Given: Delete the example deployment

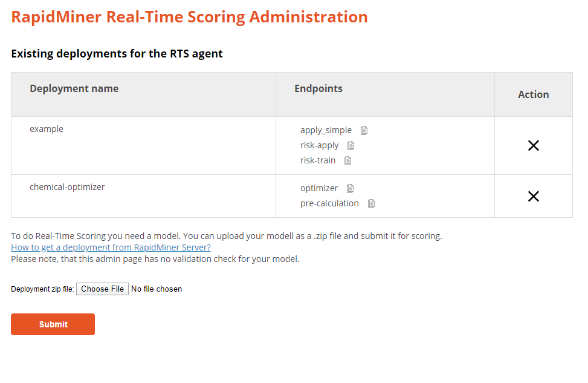Looking at the screenshot, I should [x=533, y=145].
